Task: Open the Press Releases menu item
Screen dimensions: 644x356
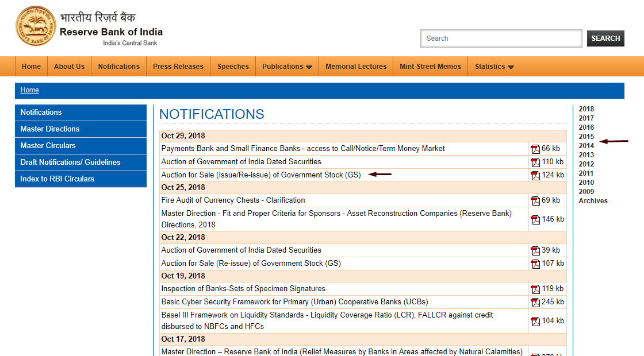Action: 178,67
